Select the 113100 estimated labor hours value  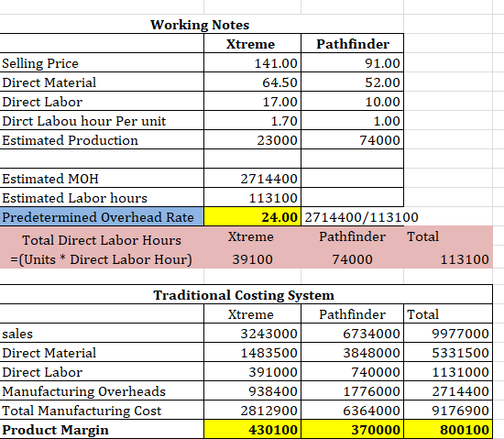pyautogui.click(x=252, y=198)
